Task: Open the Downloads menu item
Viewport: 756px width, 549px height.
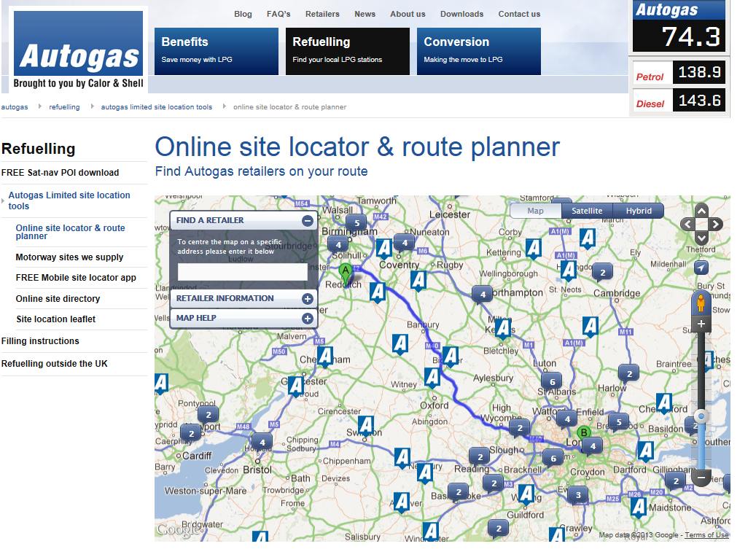Action: tap(461, 14)
